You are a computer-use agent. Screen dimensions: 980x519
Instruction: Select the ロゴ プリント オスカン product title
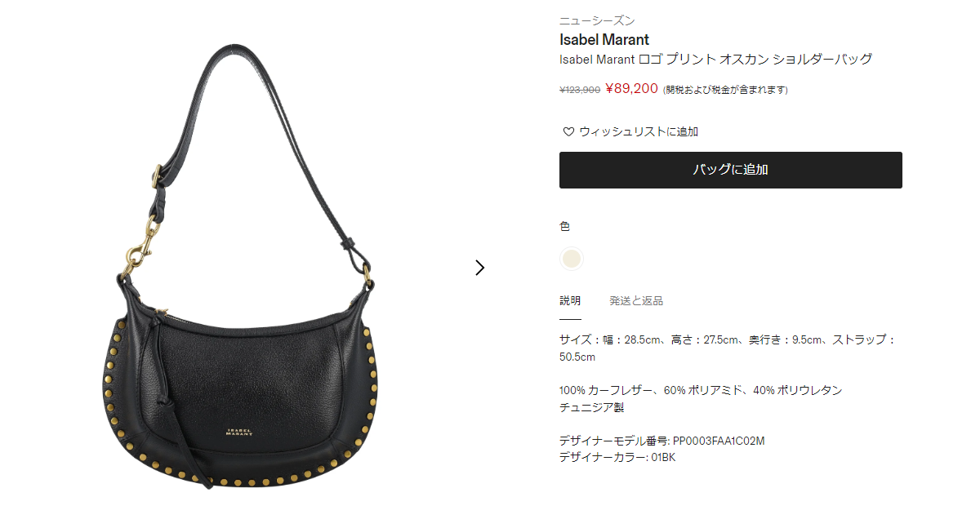point(716,59)
